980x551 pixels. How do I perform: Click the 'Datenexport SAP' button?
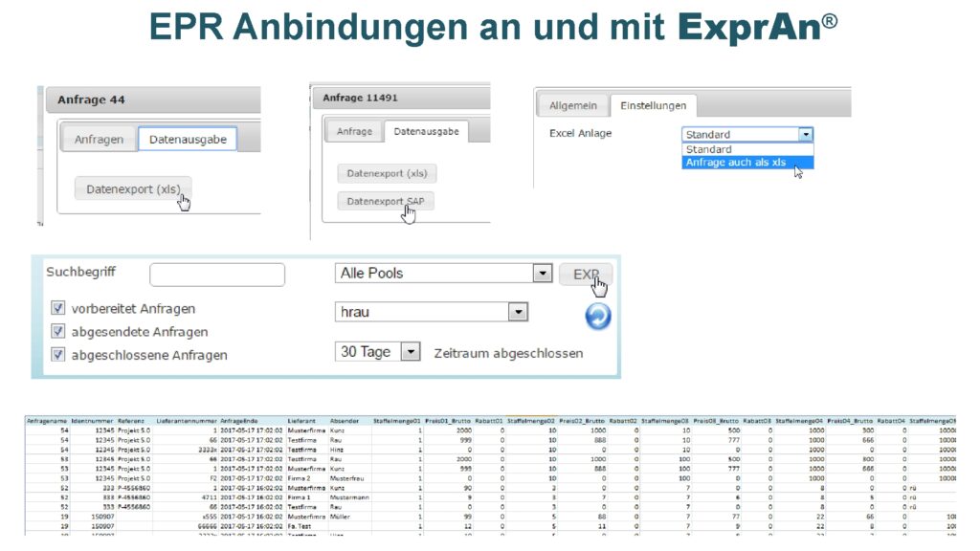[386, 201]
